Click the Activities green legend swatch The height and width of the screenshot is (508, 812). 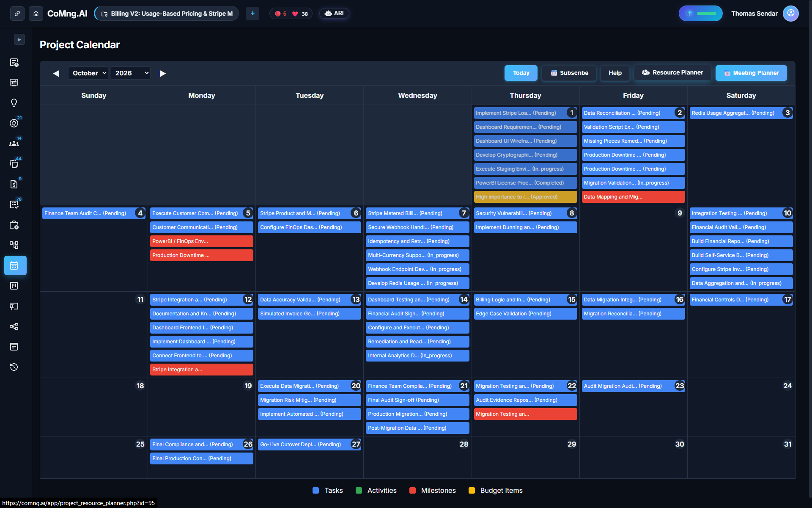click(359, 490)
